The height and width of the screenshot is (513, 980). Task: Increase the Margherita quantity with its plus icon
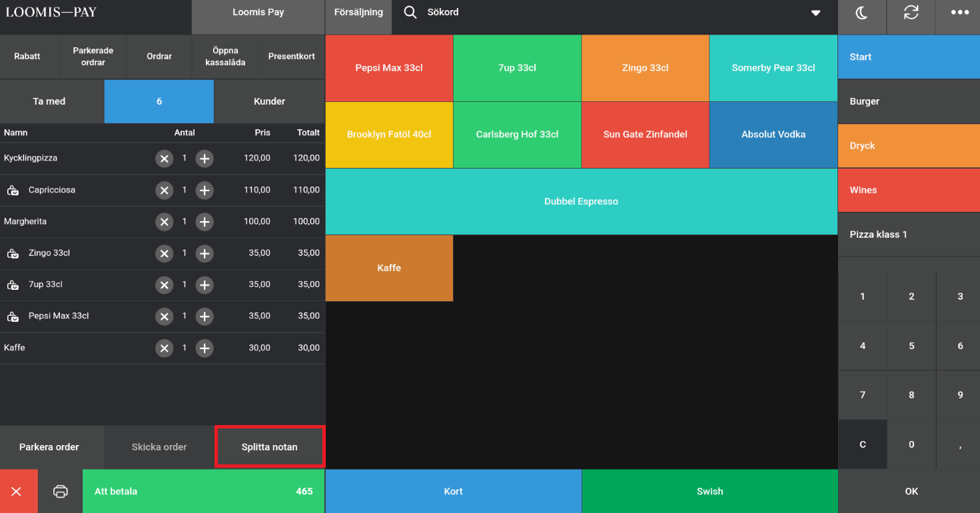[x=205, y=222]
